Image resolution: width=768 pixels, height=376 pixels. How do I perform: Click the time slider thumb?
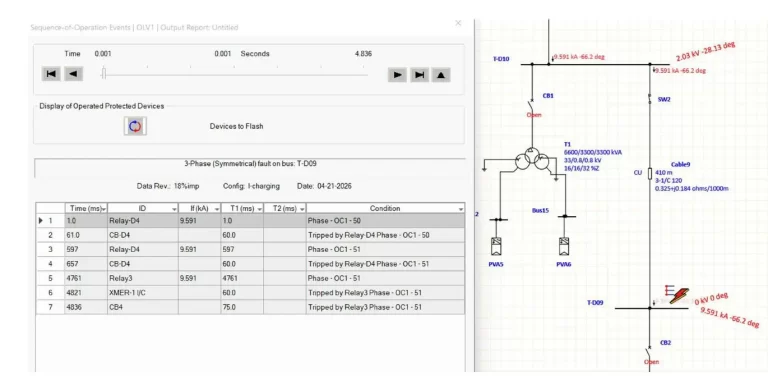coord(103,74)
